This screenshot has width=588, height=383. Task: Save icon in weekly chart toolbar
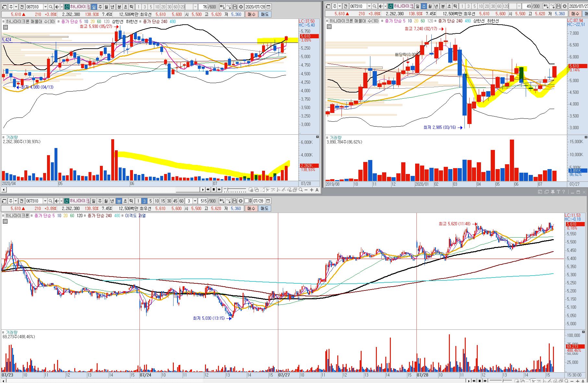[558, 6]
